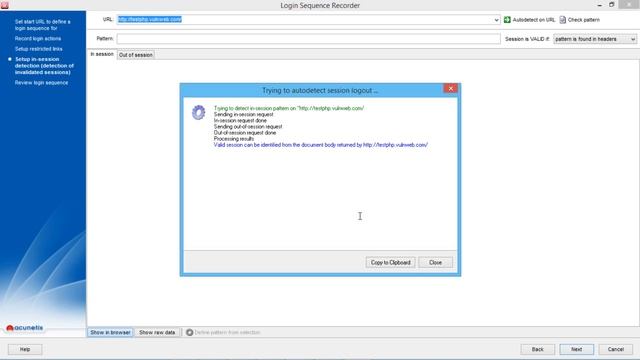Restore the Login Sequence Recorder window
640x360 pixels.
coord(611,5)
